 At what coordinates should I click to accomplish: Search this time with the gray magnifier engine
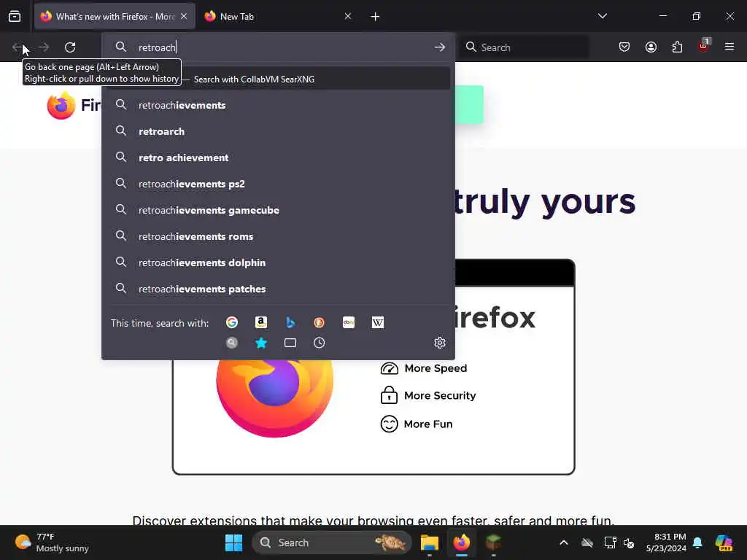(x=231, y=343)
